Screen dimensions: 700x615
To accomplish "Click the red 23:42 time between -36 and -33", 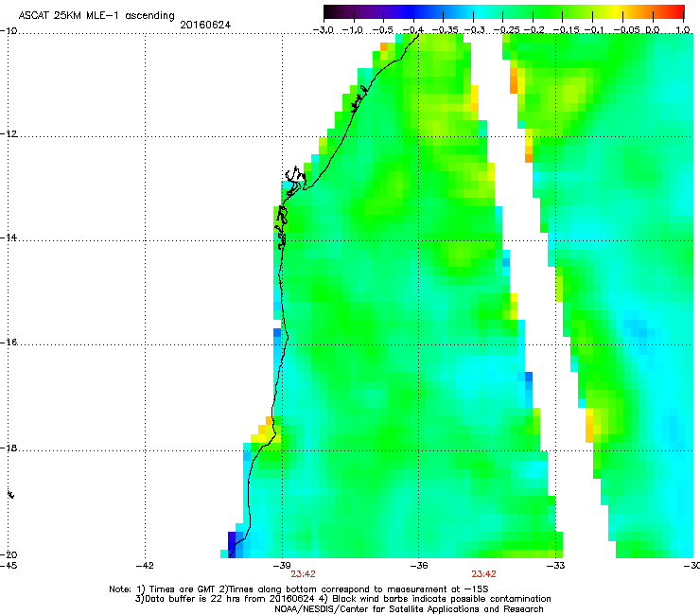I will pyautogui.click(x=484, y=574).
